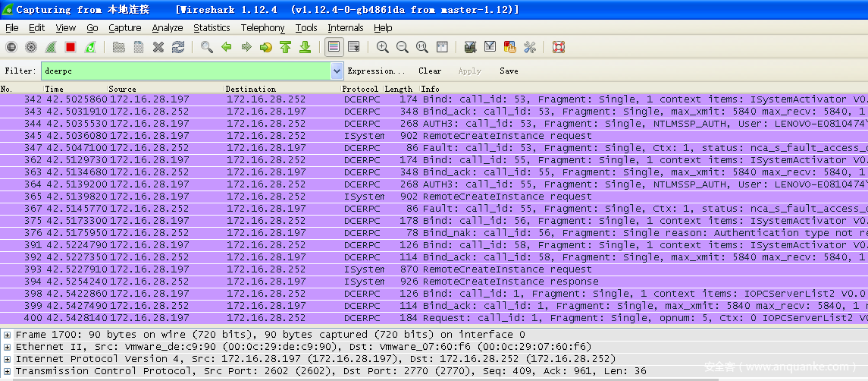Select packet 342 Bind call_id 53
The image size is (868, 381).
pos(434,99)
